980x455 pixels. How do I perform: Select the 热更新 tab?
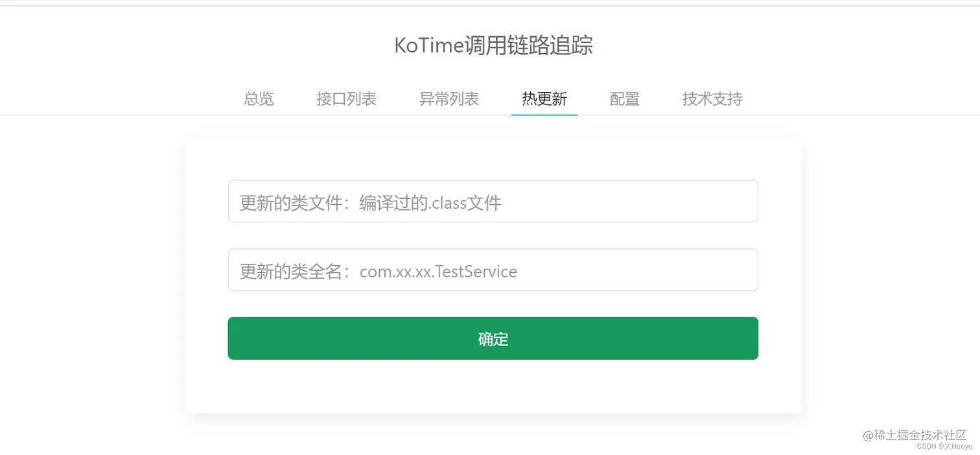point(544,99)
